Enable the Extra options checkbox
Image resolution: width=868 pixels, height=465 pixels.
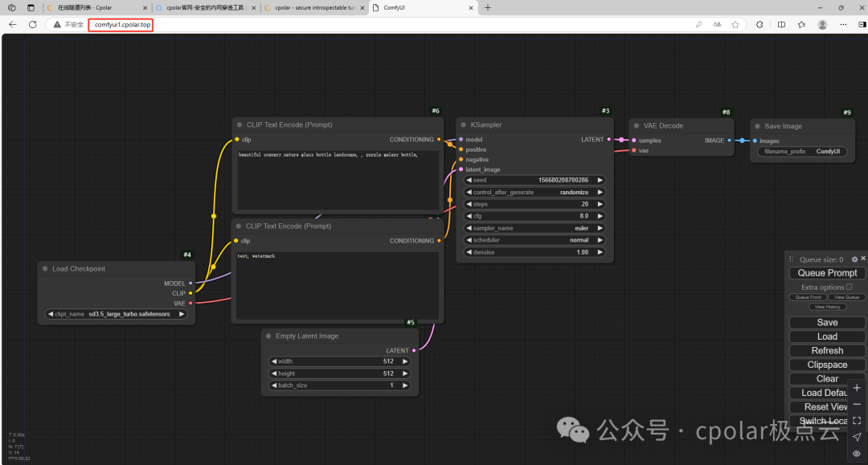pyautogui.click(x=849, y=287)
